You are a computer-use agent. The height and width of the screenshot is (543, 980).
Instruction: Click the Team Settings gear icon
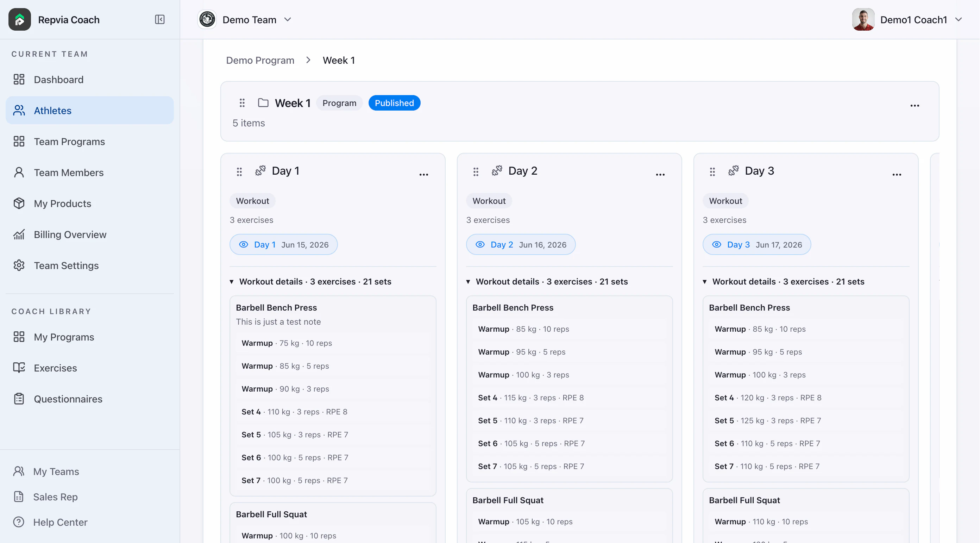coord(19,265)
